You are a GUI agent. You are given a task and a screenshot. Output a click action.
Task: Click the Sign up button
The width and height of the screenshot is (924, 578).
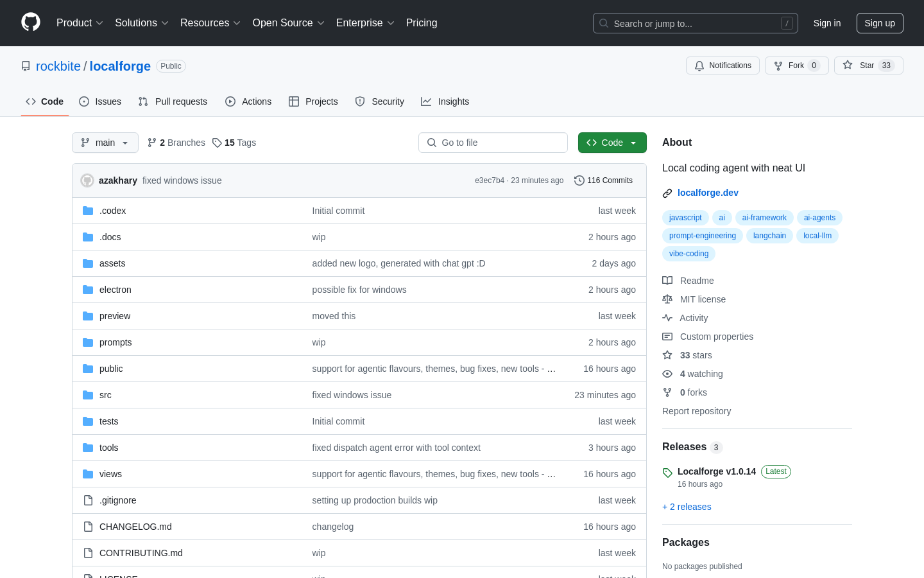pos(880,23)
